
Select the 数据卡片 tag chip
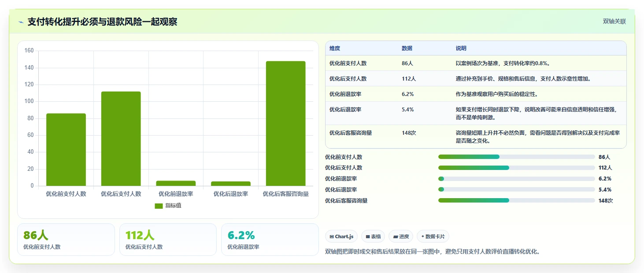[x=433, y=236]
